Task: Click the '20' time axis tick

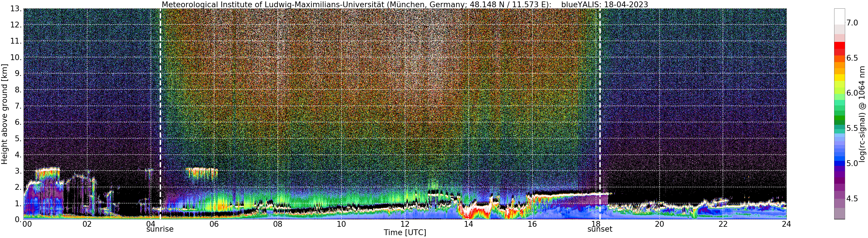Action: pyautogui.click(x=659, y=224)
